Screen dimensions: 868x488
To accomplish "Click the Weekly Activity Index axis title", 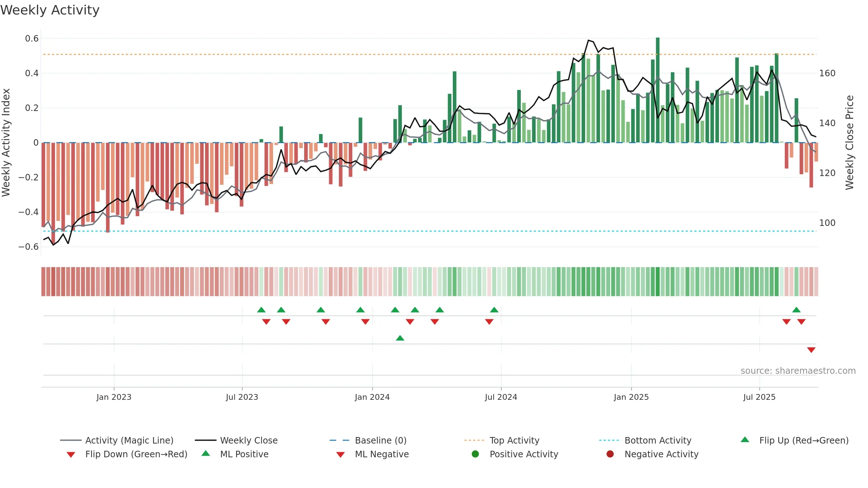I will tap(6, 142).
